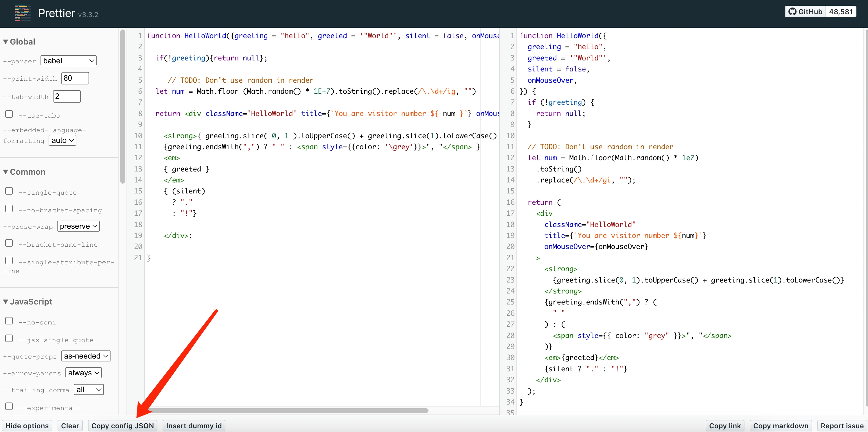Click the Hide options button
868x432 pixels.
[x=27, y=426]
